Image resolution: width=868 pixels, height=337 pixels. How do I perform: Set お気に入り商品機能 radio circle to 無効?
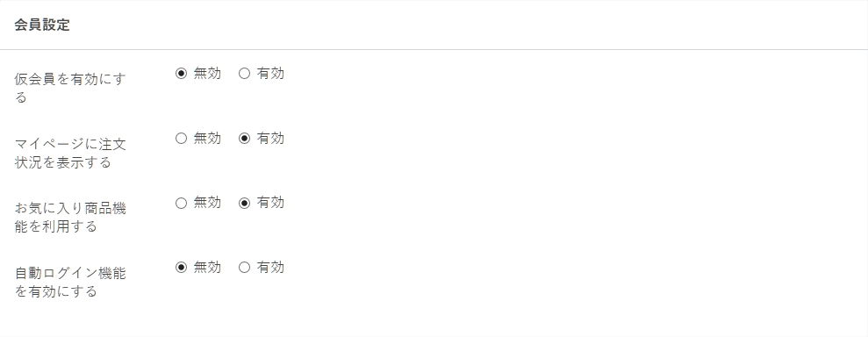181,203
